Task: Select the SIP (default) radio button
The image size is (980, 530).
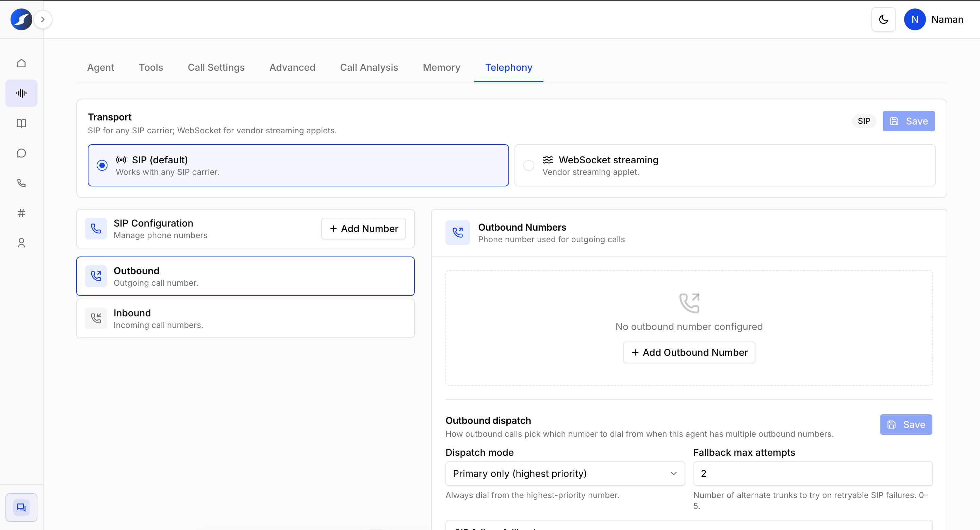Action: click(x=102, y=165)
